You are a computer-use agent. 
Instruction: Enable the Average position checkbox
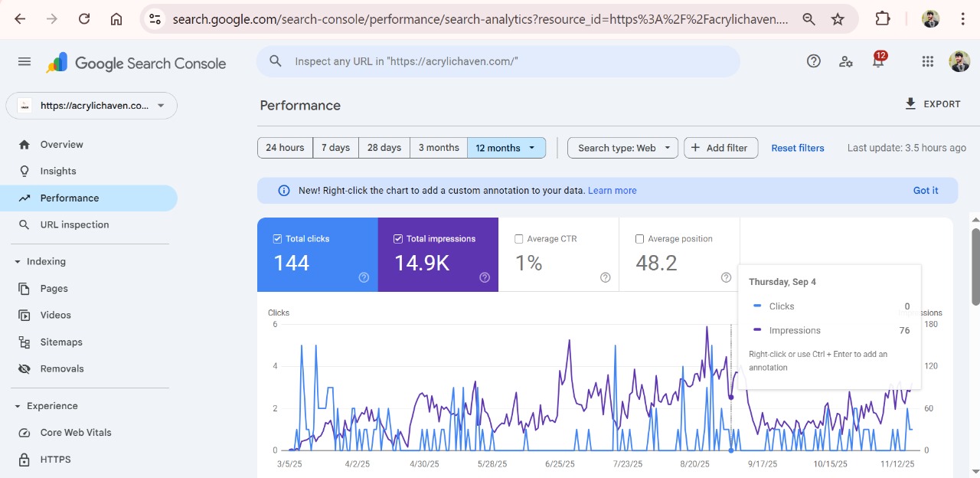point(639,239)
